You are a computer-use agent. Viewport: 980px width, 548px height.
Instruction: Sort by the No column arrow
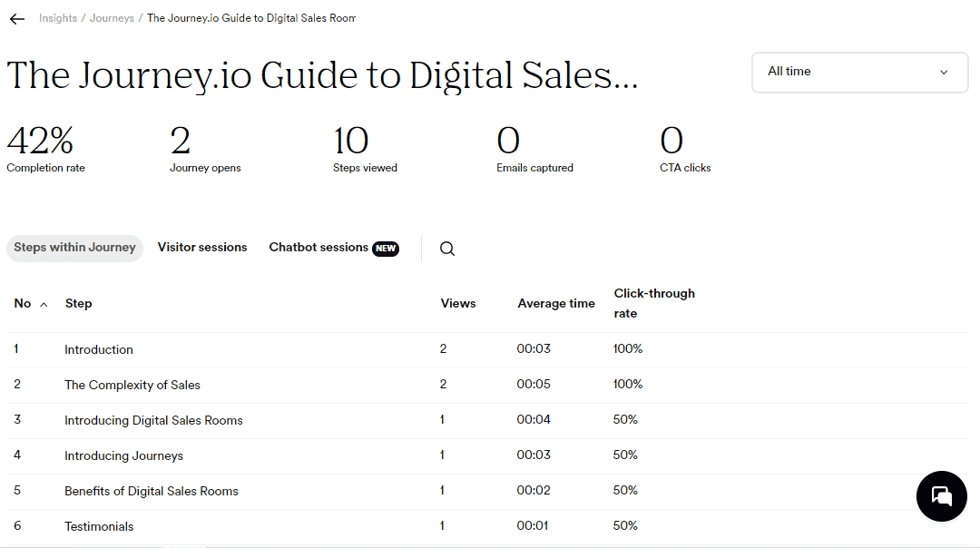tap(44, 304)
